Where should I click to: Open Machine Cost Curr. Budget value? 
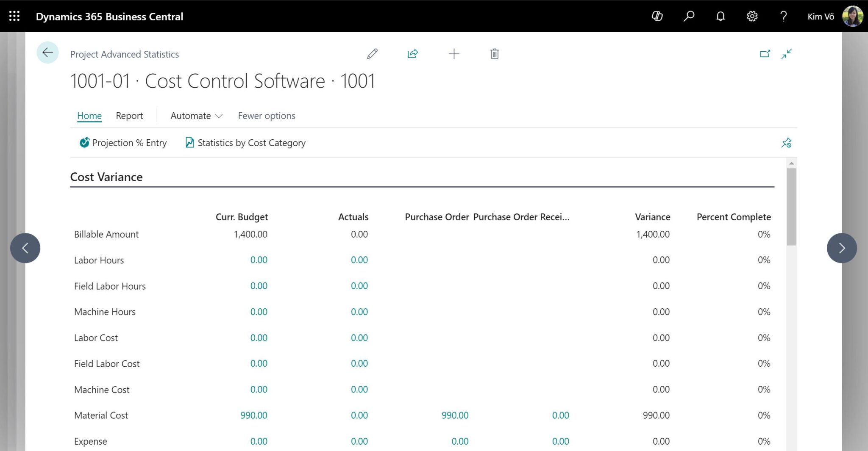[x=259, y=389]
